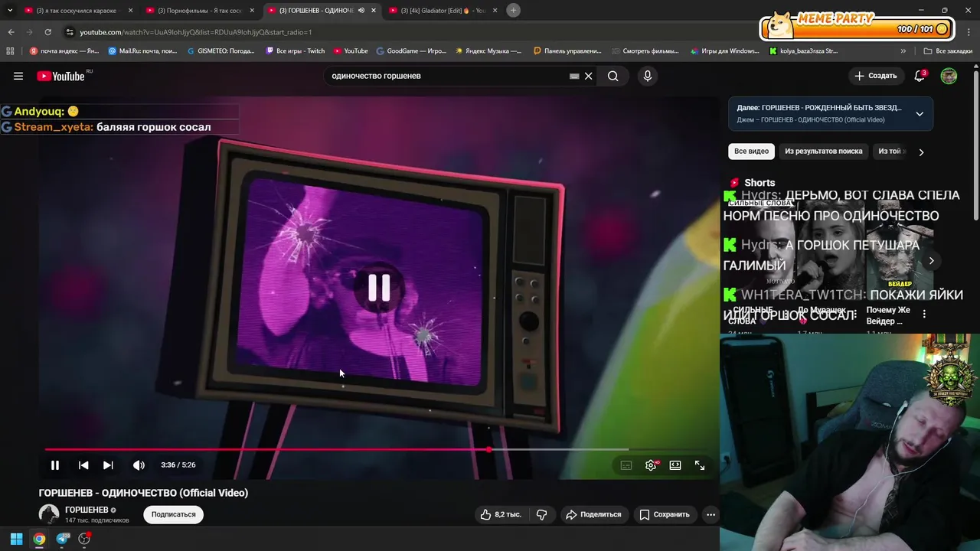Share the video via Поделиться
Image resolution: width=980 pixels, height=551 pixels.
coord(593,514)
